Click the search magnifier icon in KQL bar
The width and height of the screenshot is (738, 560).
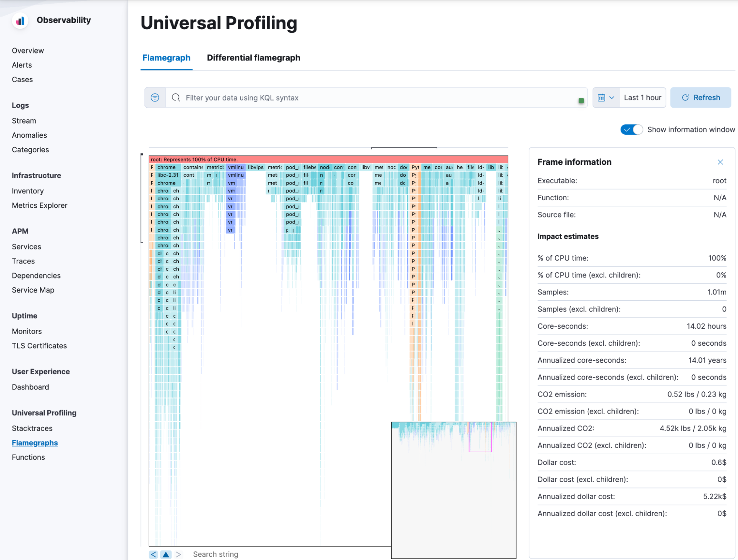click(x=176, y=97)
